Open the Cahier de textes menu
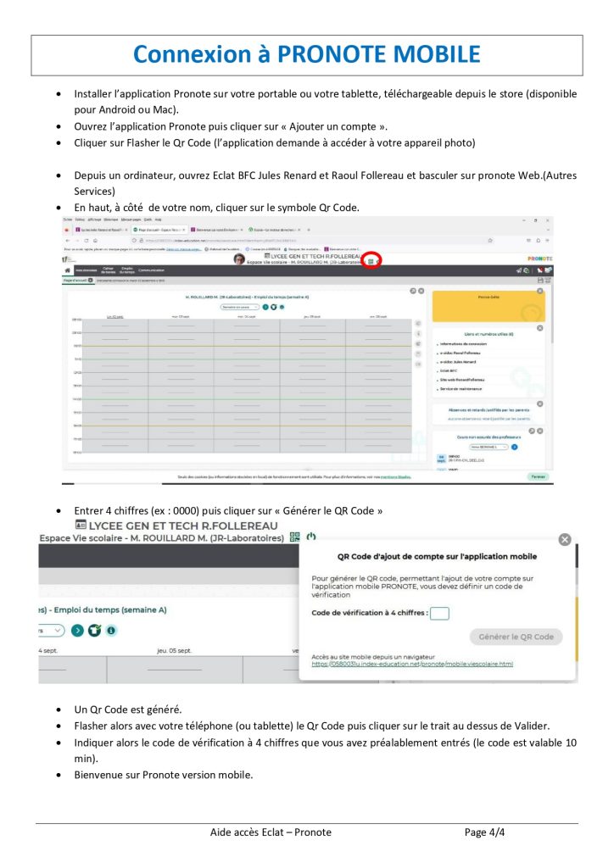 (109, 270)
